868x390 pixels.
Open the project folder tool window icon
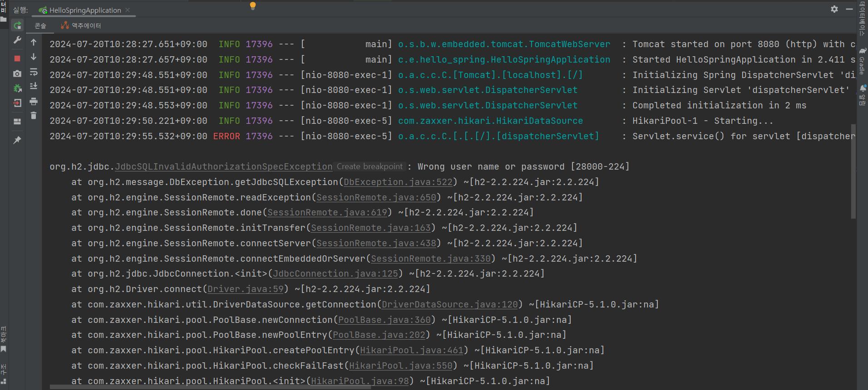4,19
